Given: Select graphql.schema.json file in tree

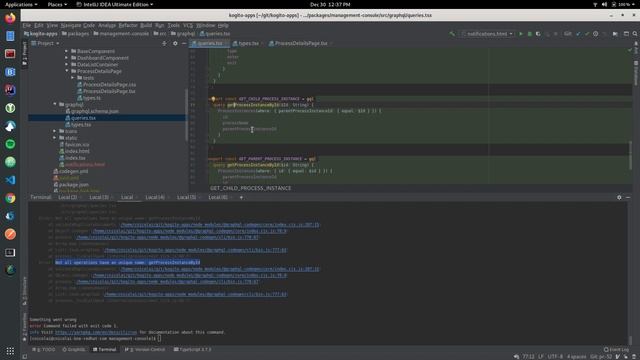Looking at the screenshot, I should point(92,111).
